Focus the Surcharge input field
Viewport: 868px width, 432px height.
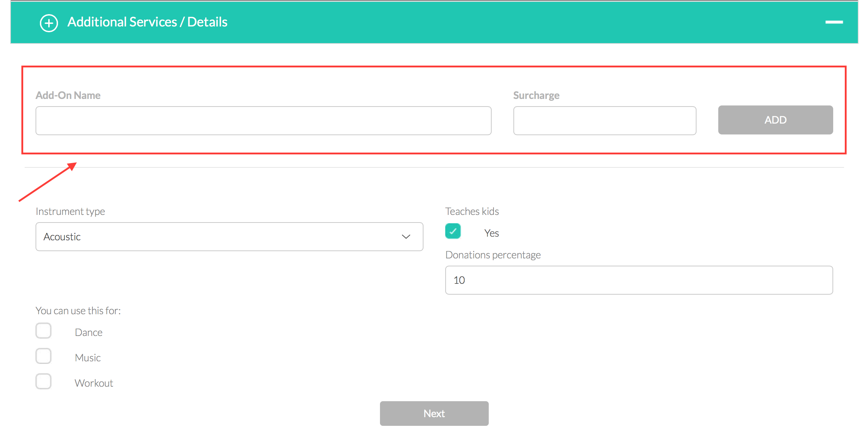coord(605,121)
